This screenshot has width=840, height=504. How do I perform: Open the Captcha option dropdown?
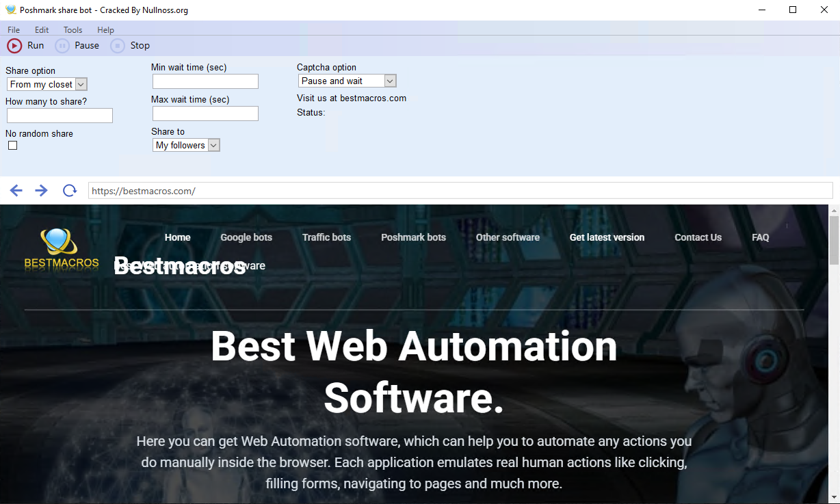(347, 81)
